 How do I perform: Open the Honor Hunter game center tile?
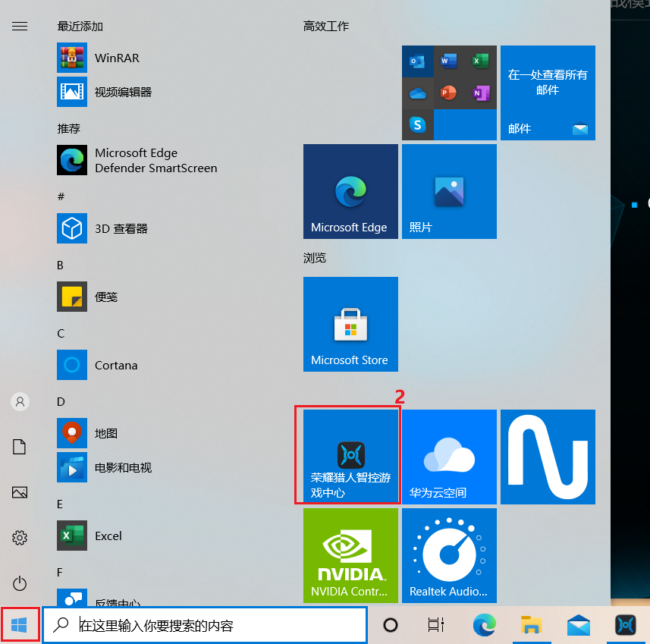(350, 456)
